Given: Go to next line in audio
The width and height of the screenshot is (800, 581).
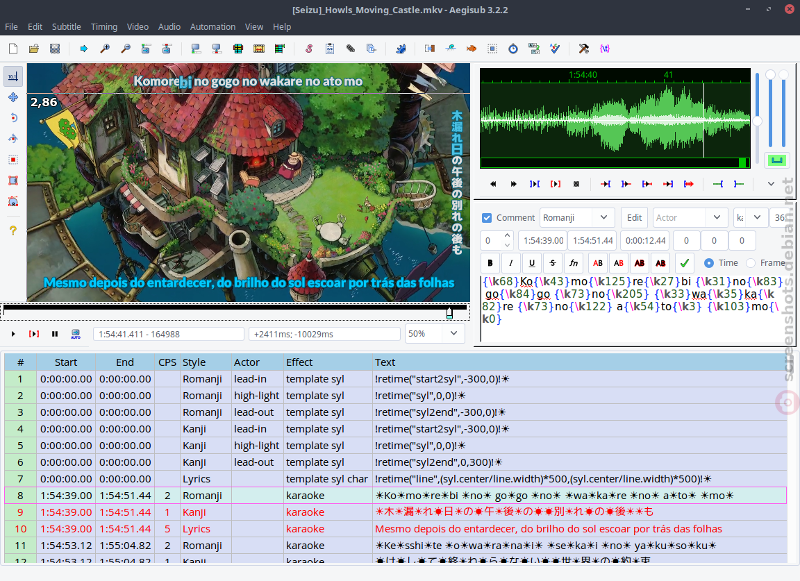Looking at the screenshot, I should tap(514, 184).
